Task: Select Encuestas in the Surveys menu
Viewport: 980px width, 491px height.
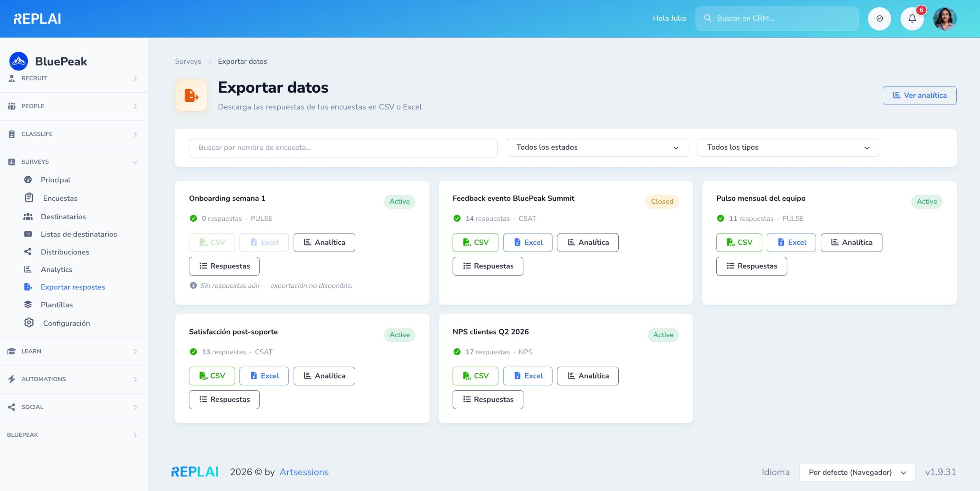Action: click(60, 198)
